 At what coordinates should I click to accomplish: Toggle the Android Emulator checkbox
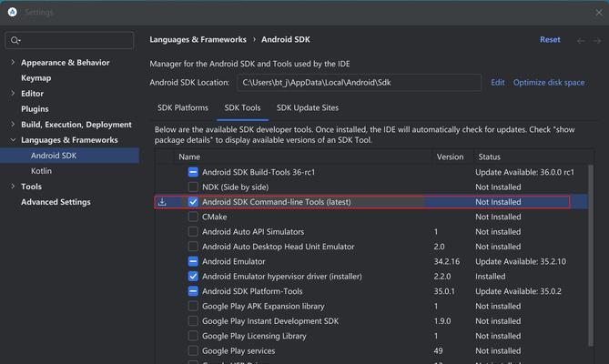point(193,261)
